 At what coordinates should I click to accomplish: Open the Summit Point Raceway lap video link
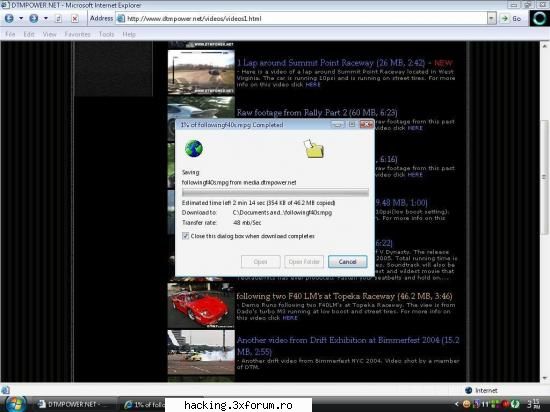330,63
